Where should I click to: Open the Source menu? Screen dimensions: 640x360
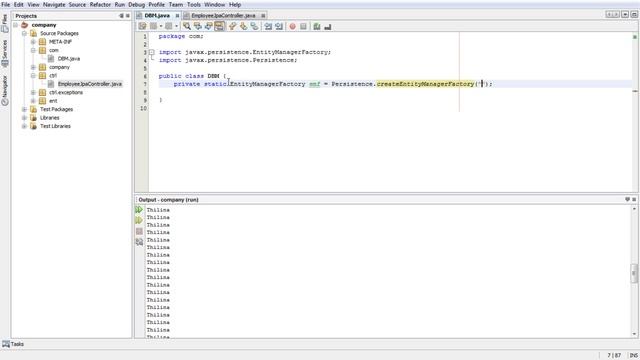click(77, 4)
